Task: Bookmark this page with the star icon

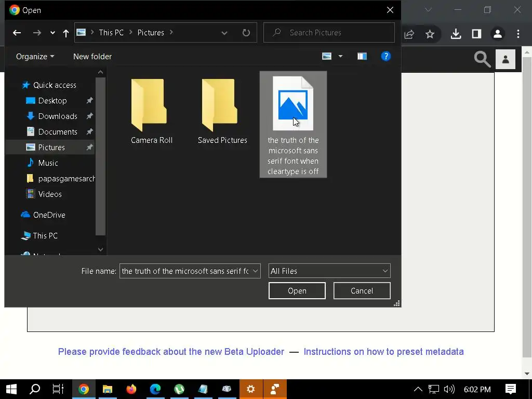Action: (430, 34)
